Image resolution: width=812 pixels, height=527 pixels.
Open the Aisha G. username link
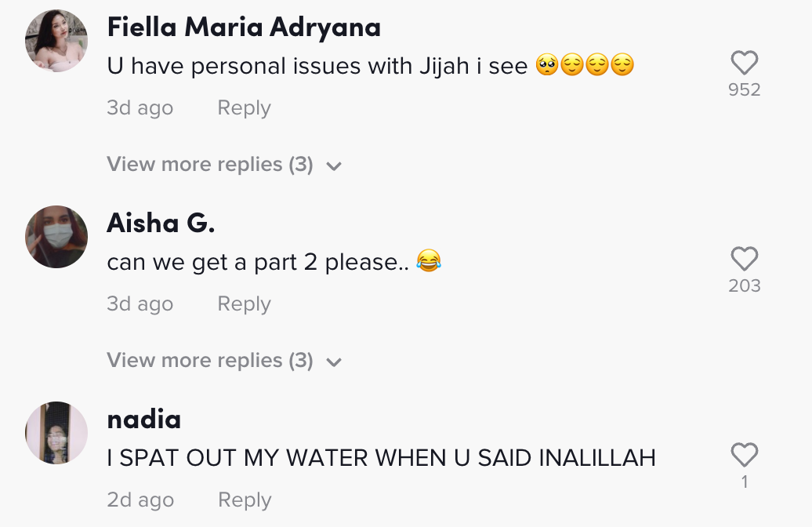click(161, 224)
